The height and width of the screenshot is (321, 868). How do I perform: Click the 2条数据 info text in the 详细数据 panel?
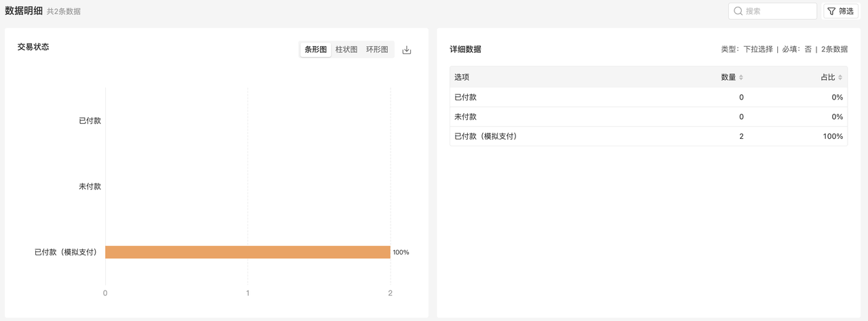[834, 49]
